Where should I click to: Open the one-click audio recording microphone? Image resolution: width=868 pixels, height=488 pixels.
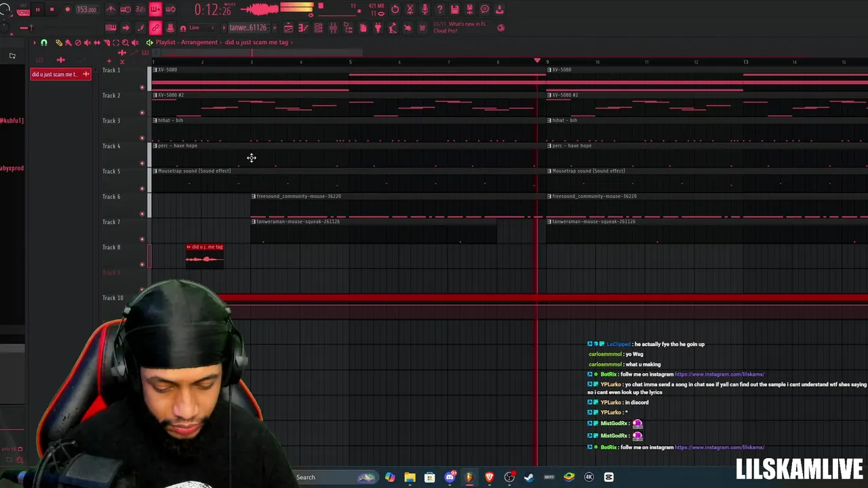[425, 9]
